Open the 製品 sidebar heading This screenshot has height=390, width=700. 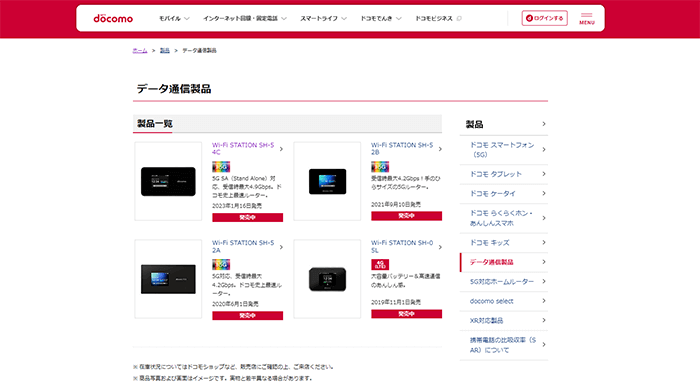[x=504, y=124]
